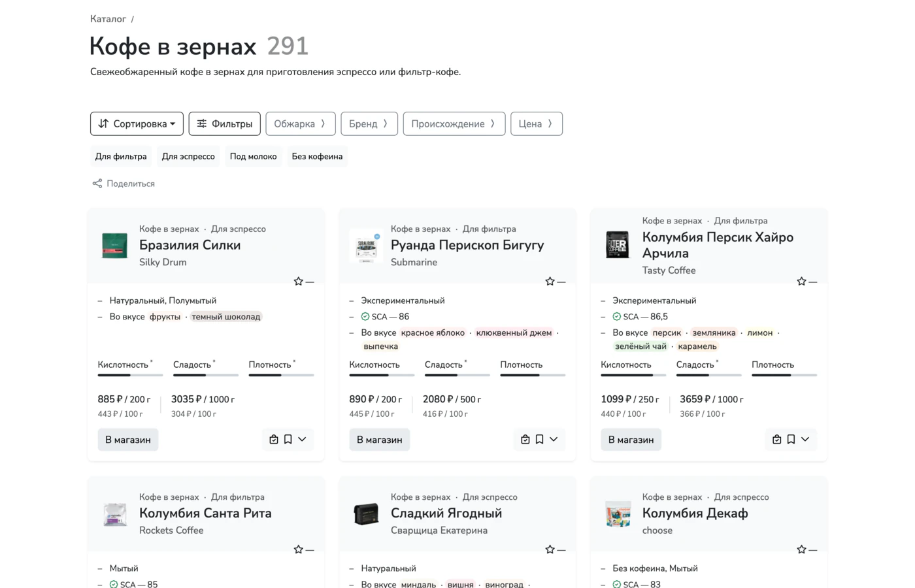
Task: Click the Tasty Coffee brand name
Action: click(669, 270)
